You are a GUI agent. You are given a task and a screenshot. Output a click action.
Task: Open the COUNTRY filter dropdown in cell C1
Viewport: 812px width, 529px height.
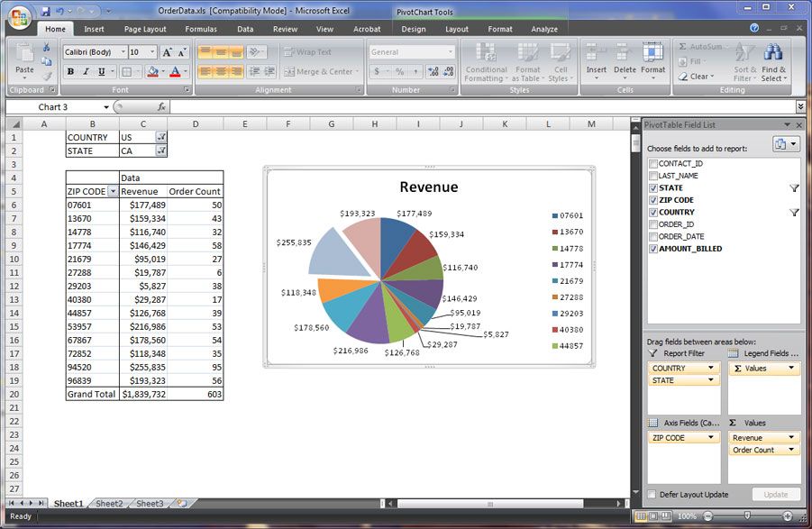pos(161,137)
